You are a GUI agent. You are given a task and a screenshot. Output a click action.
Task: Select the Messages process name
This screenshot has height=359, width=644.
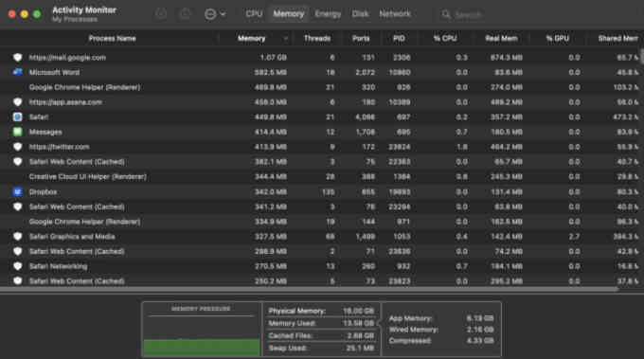[x=45, y=132]
